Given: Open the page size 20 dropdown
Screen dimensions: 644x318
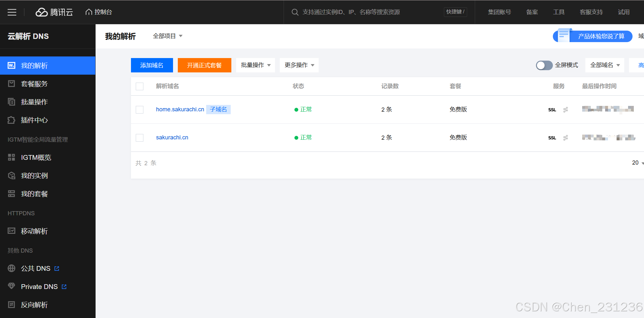Looking at the screenshot, I should tap(638, 163).
